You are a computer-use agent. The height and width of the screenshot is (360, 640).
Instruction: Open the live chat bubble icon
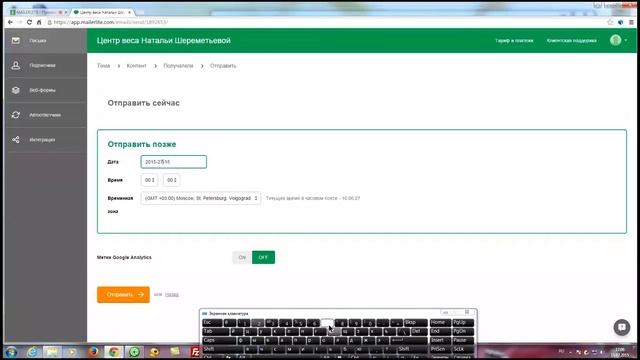(x=622, y=327)
